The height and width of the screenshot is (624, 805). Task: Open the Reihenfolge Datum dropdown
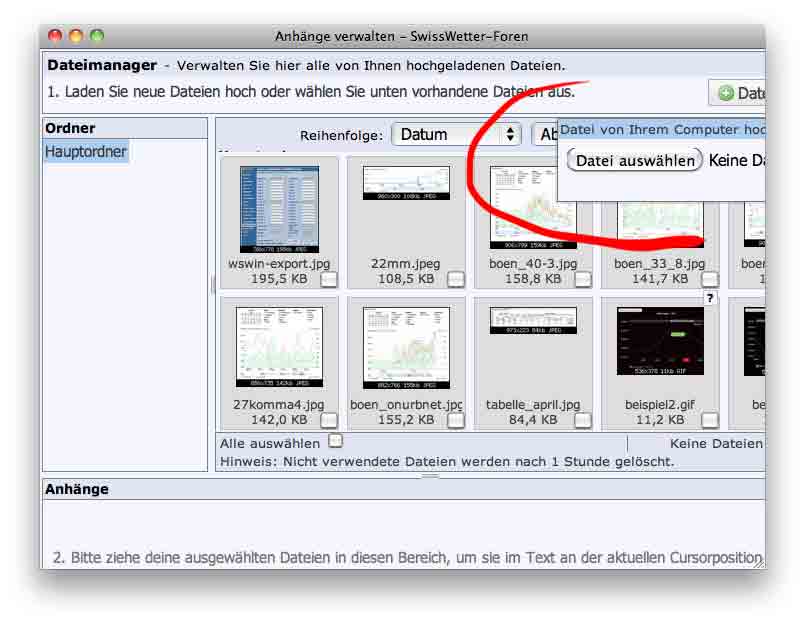(x=456, y=135)
